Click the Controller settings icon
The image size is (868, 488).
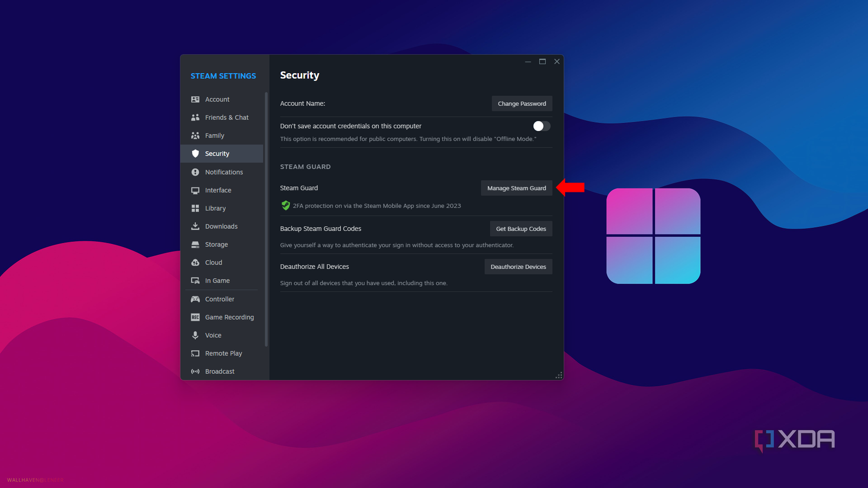pos(195,299)
